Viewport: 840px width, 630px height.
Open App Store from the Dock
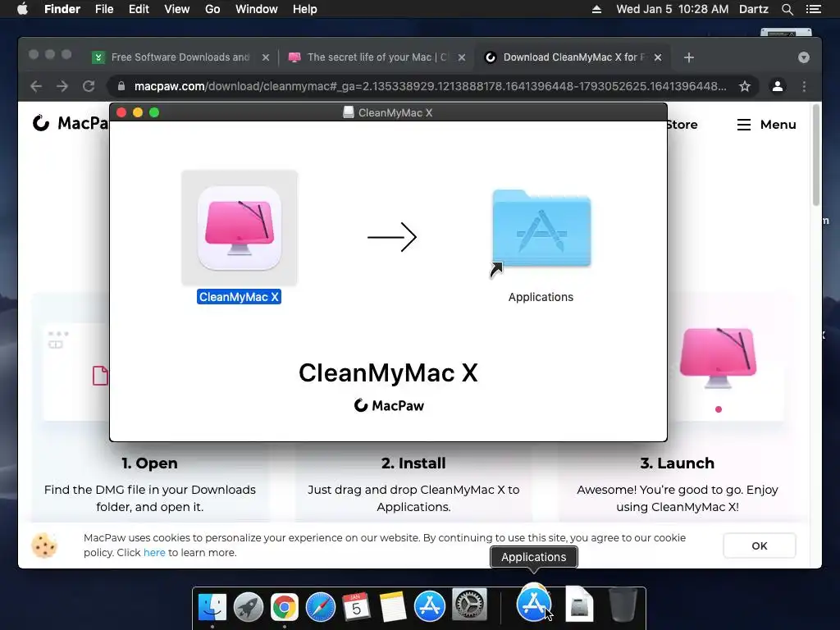coord(430,607)
